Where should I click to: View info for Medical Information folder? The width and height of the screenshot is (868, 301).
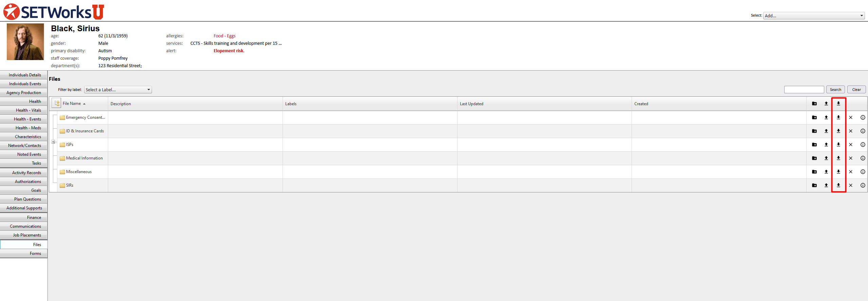pyautogui.click(x=863, y=158)
